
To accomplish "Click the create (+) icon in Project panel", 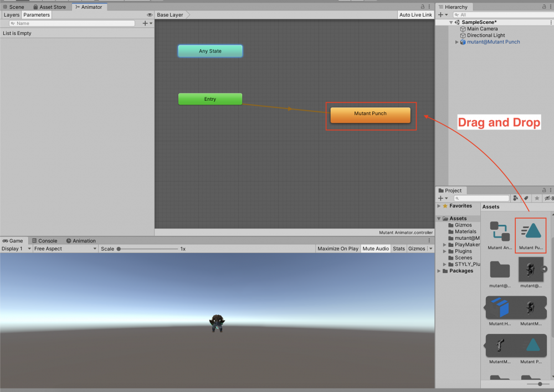I will tap(440, 198).
